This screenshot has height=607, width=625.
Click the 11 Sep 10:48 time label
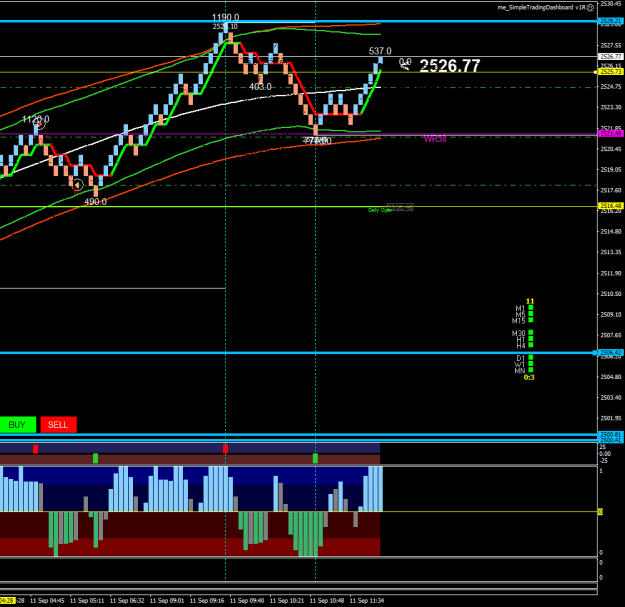point(327,601)
